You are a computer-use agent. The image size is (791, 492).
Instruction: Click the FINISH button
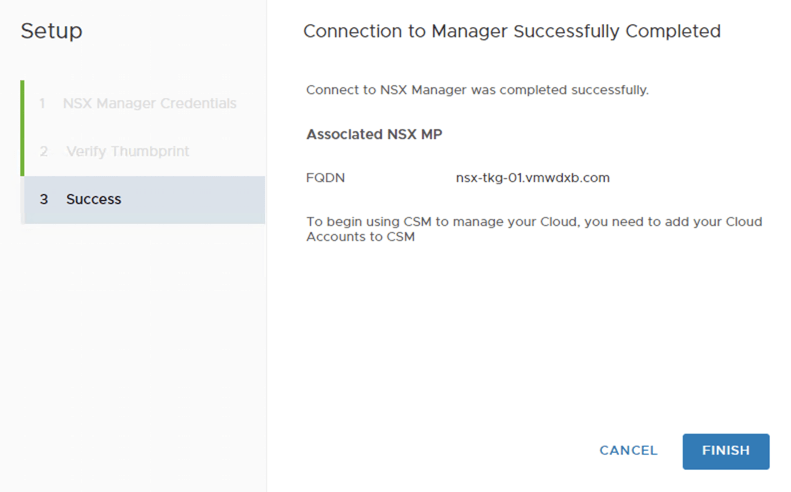[x=725, y=451]
